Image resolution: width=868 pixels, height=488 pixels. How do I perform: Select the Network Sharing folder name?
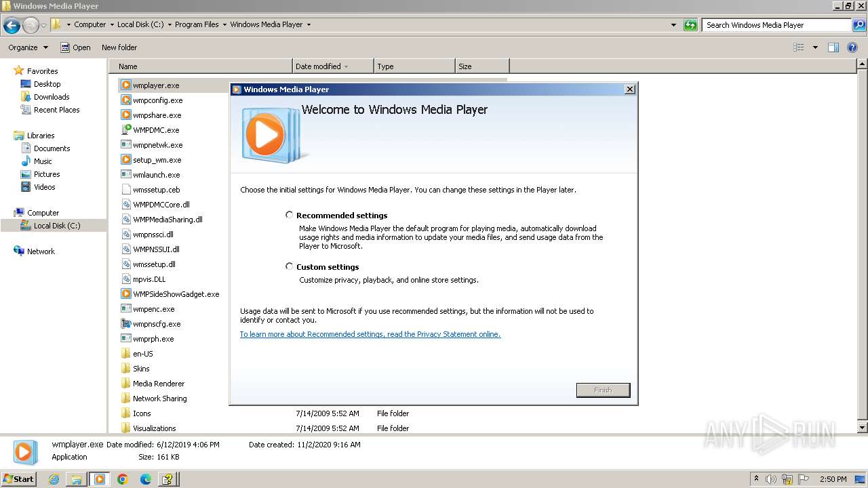coord(160,399)
